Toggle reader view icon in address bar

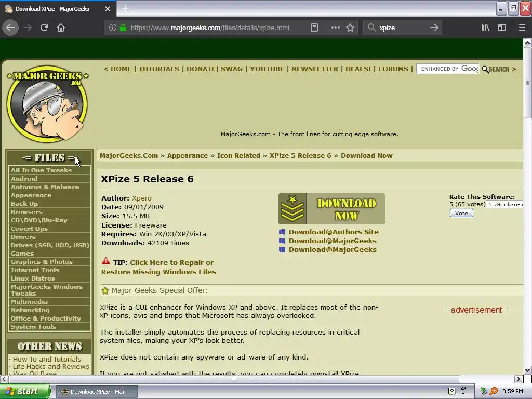point(314,28)
